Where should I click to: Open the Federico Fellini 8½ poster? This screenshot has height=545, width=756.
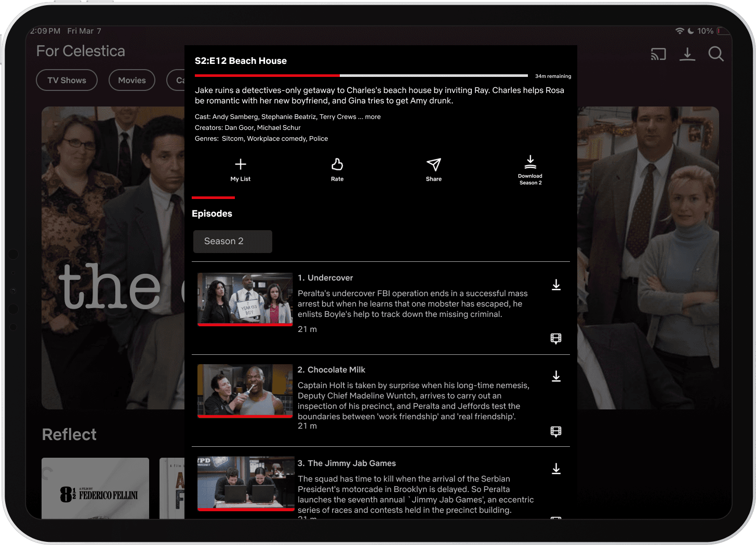(95, 488)
